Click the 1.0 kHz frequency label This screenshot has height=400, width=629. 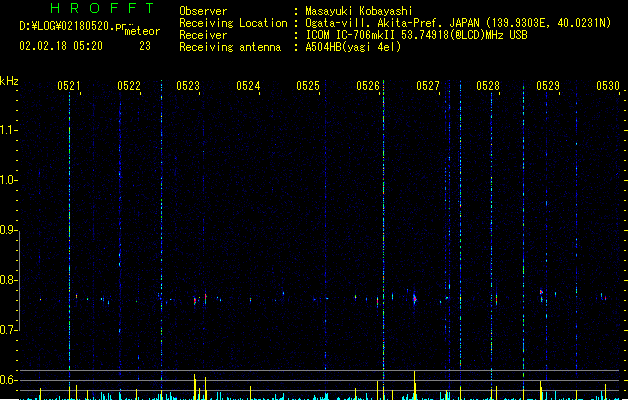pyautogui.click(x=8, y=180)
